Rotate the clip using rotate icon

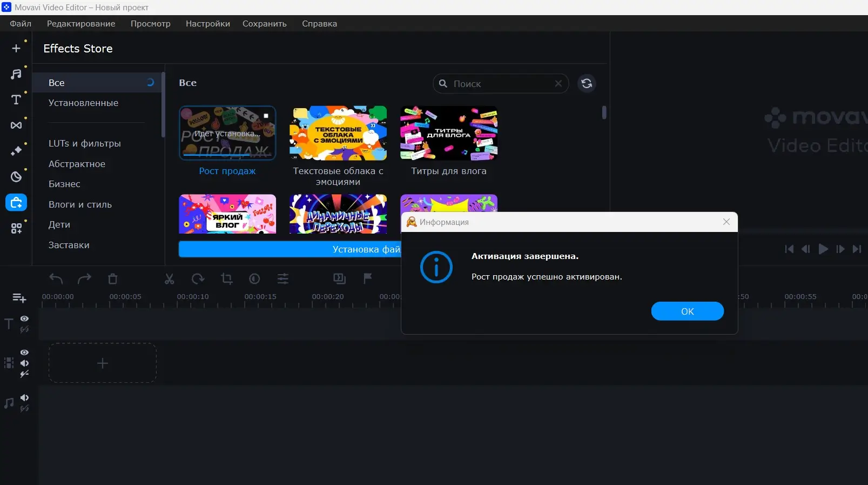198,278
